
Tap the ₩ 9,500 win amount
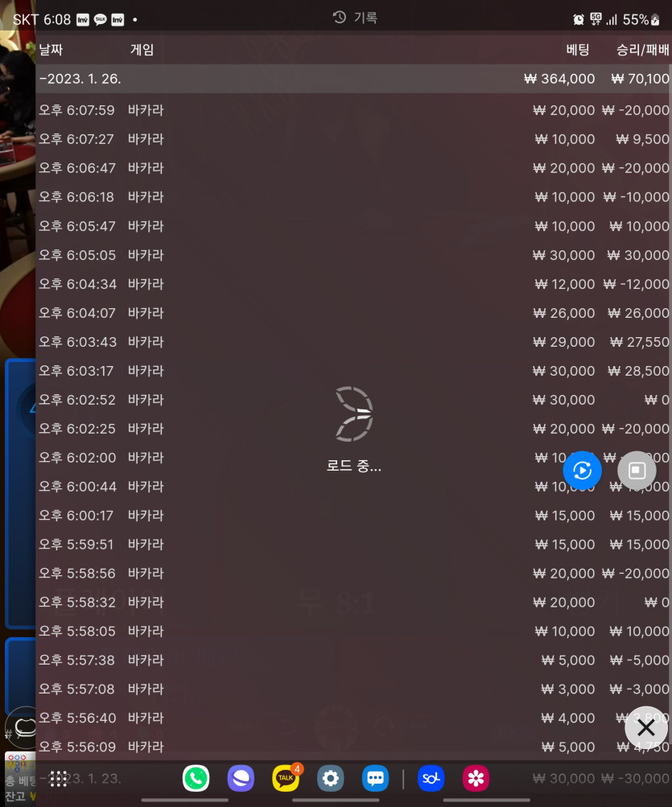point(643,139)
